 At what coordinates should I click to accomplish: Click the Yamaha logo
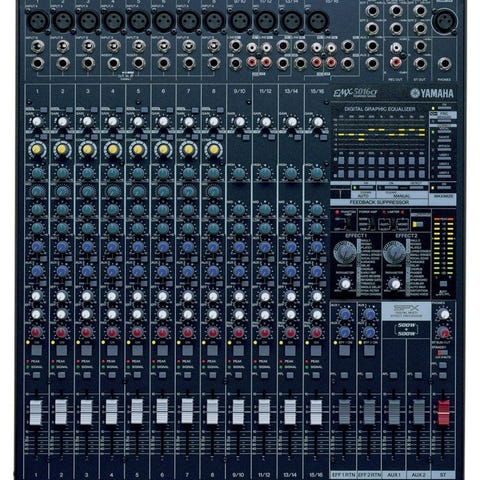(x=432, y=94)
